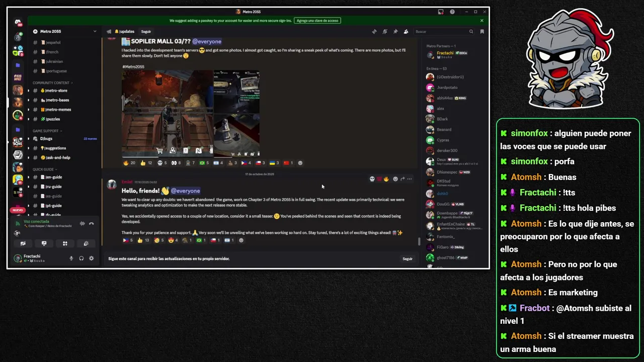
Task: Click NUEVO unread badge in server list
Action: (x=18, y=210)
